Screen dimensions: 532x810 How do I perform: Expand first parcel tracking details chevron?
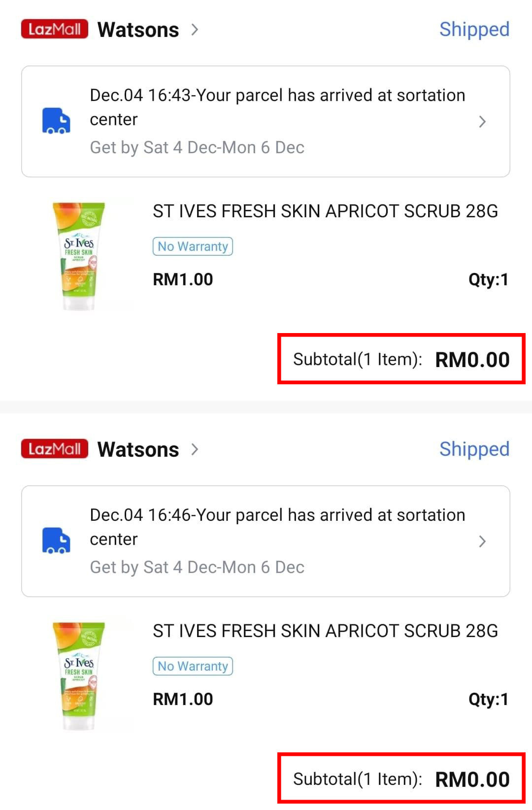pos(482,122)
